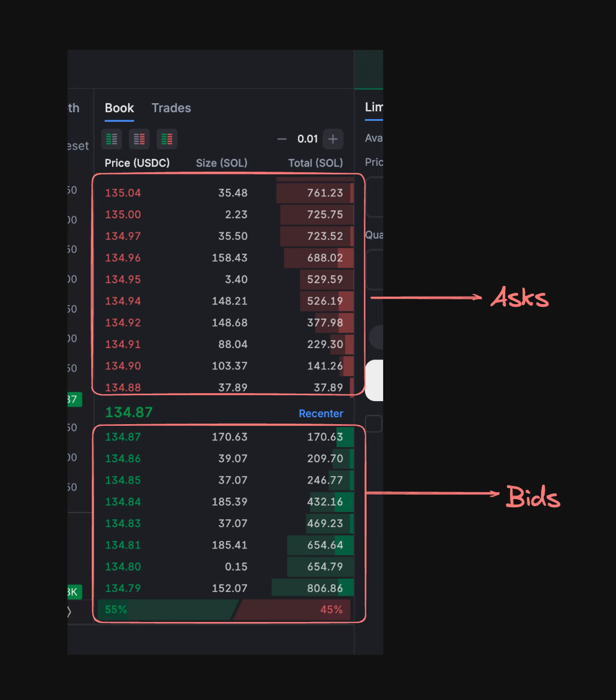The height and width of the screenshot is (700, 616).
Task: Click the 0.01 tick size value
Action: (307, 139)
